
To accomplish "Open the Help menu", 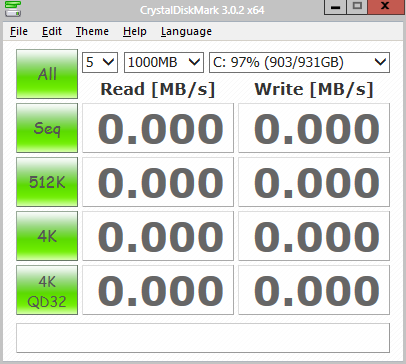I will pyautogui.click(x=135, y=31).
